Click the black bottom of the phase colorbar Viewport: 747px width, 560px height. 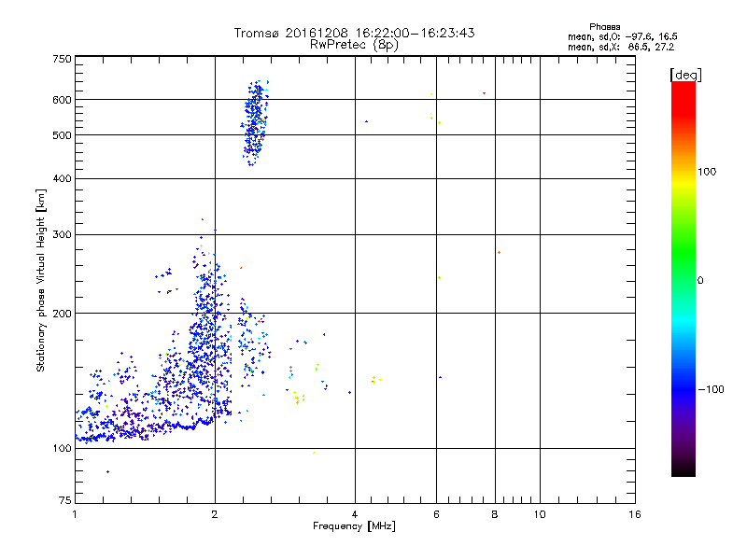(684, 469)
